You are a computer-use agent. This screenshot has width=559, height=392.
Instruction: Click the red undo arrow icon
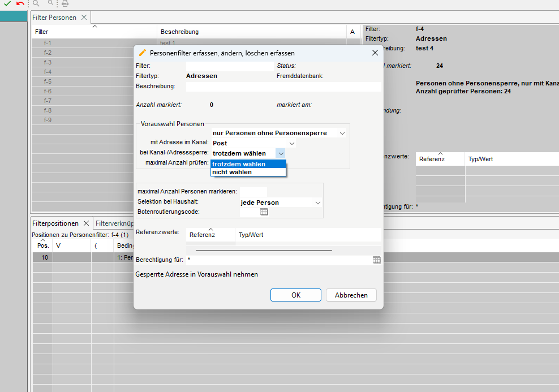point(20,3)
